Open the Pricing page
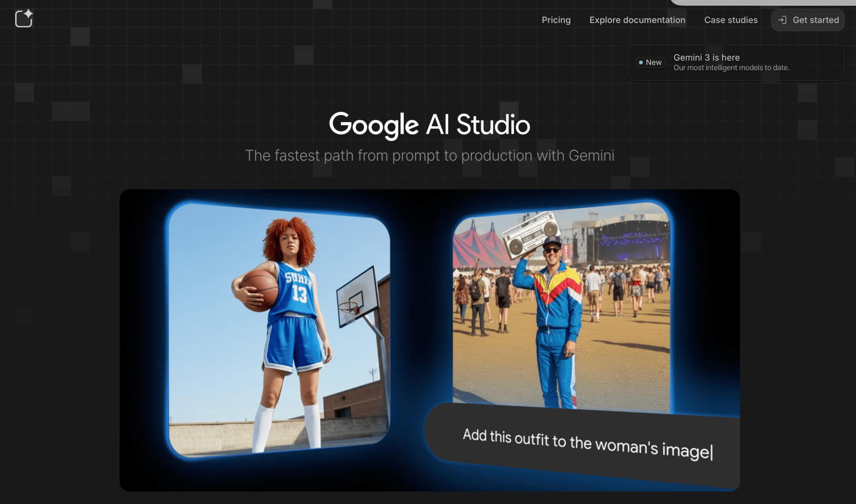856x504 pixels. pos(556,20)
